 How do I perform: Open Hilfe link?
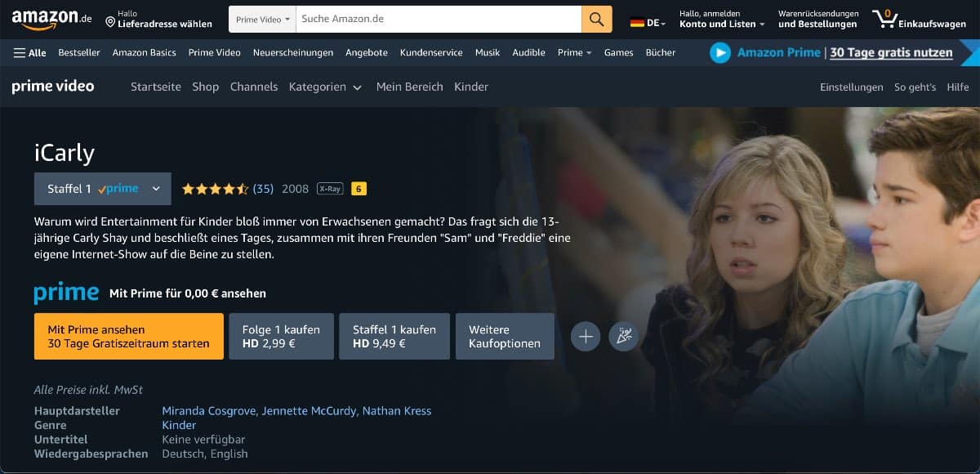[x=958, y=87]
